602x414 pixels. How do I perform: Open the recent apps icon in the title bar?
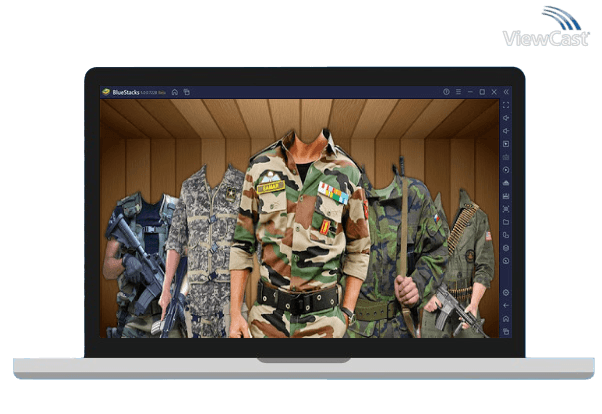187,92
